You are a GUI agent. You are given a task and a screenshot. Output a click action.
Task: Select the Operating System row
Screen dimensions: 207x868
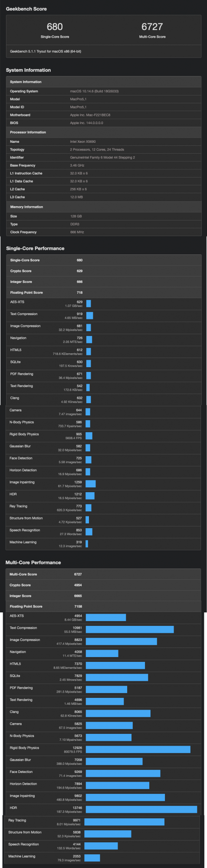[x=104, y=91]
